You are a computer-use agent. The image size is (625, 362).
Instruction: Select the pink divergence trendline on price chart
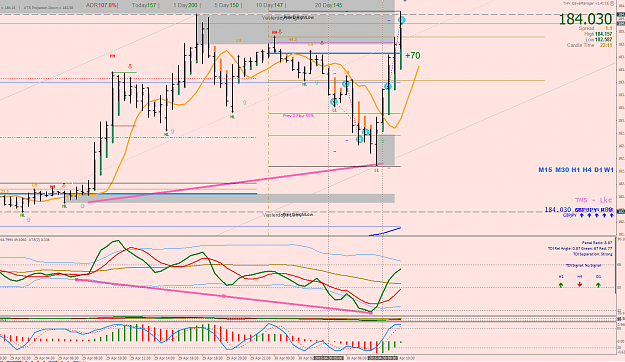[235, 183]
